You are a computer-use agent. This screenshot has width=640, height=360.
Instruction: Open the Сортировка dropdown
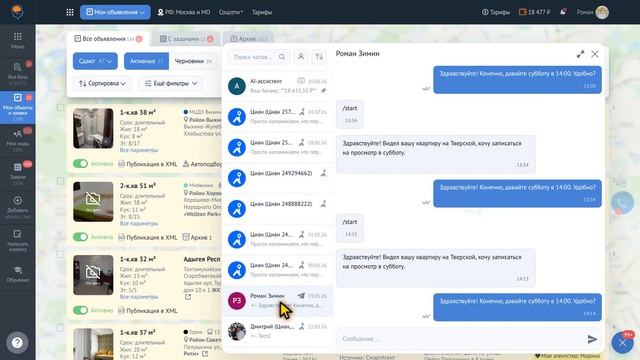(102, 83)
